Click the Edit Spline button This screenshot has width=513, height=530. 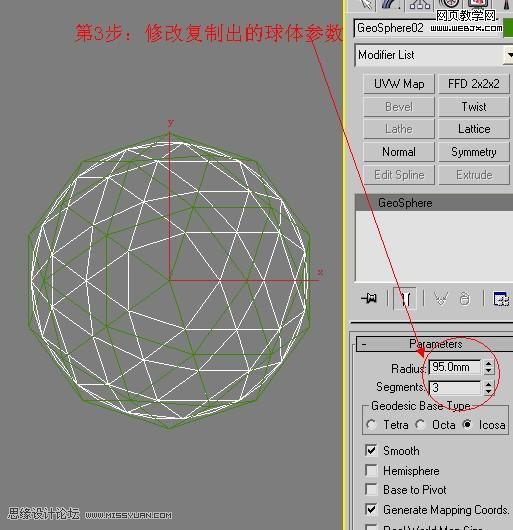click(399, 175)
